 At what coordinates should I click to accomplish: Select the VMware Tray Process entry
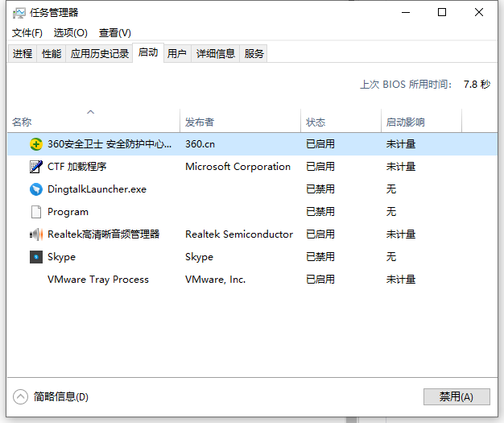click(x=98, y=280)
